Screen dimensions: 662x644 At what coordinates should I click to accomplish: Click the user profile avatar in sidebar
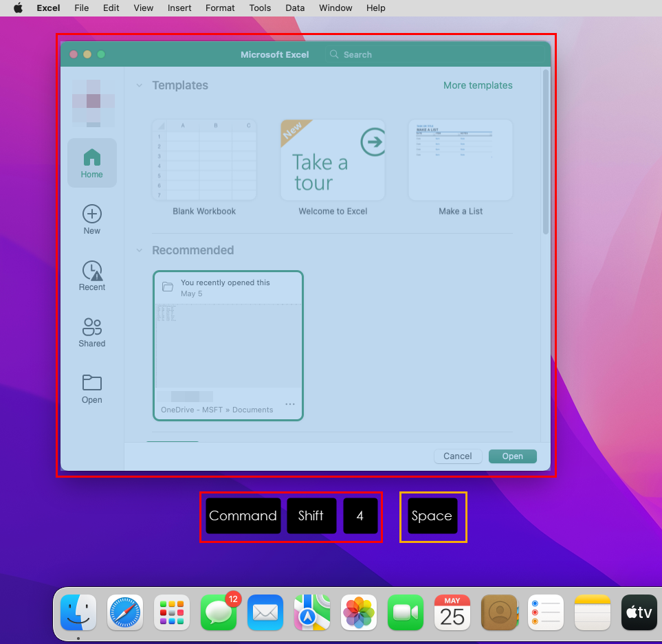click(93, 103)
